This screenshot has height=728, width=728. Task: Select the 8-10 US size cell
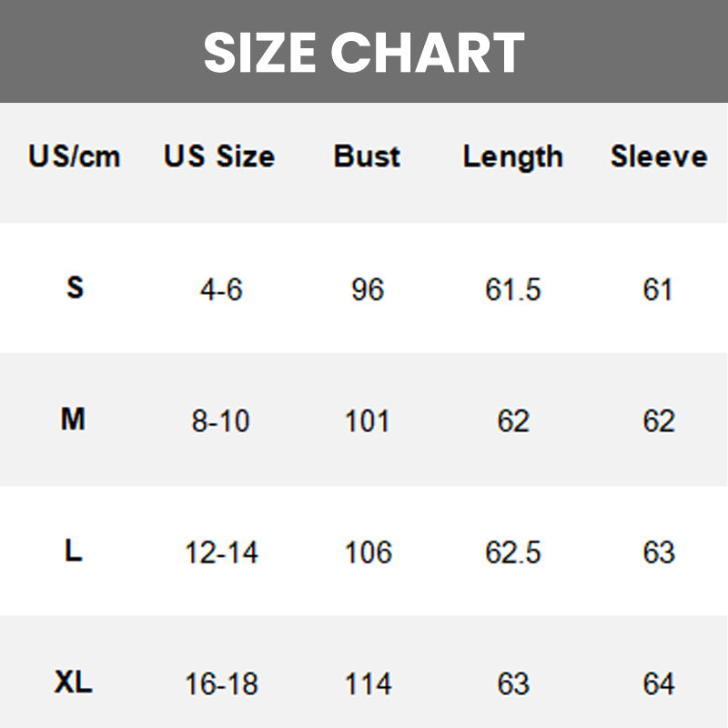(x=221, y=422)
